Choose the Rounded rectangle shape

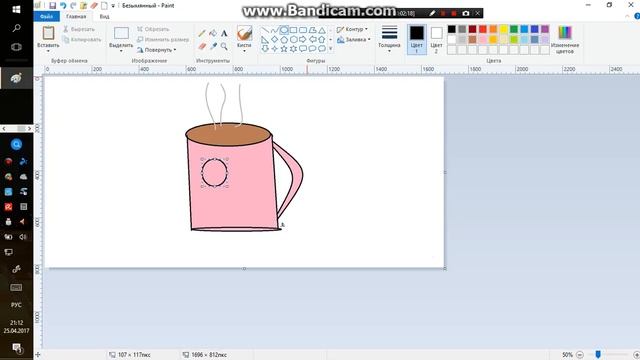(303, 30)
